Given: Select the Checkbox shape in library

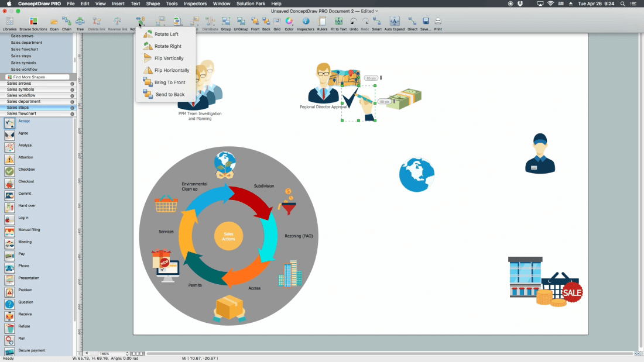Looking at the screenshot, I should click(9, 171).
